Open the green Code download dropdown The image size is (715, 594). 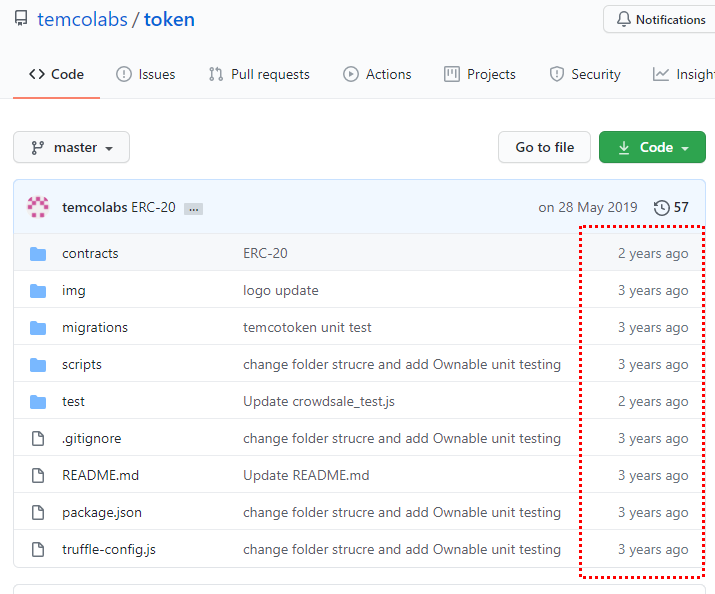652,147
